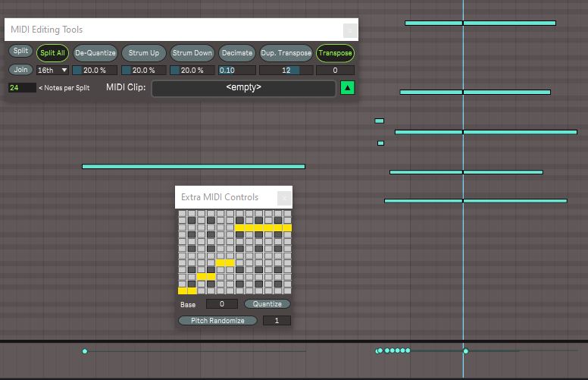Toggle the Split All button
588x380 pixels.
coord(52,53)
